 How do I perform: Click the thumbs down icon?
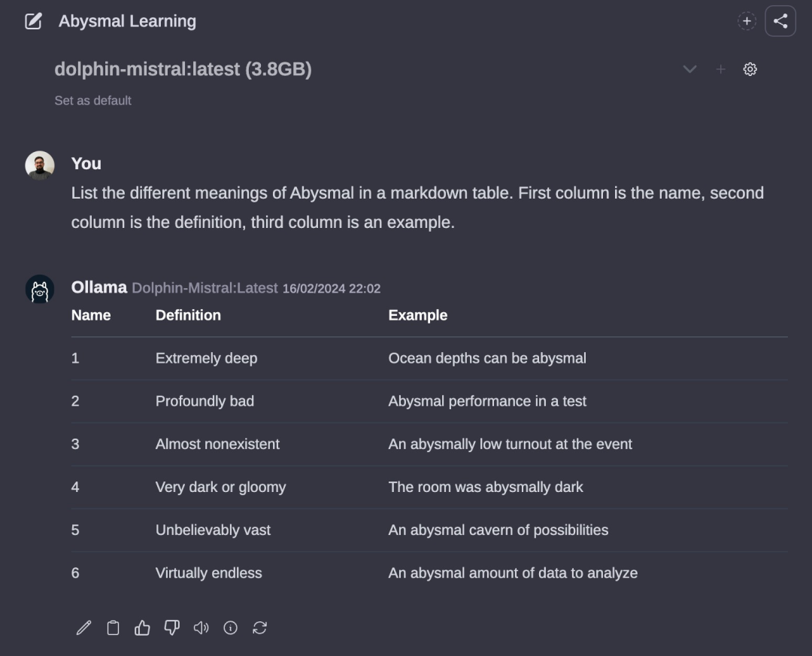[171, 627]
